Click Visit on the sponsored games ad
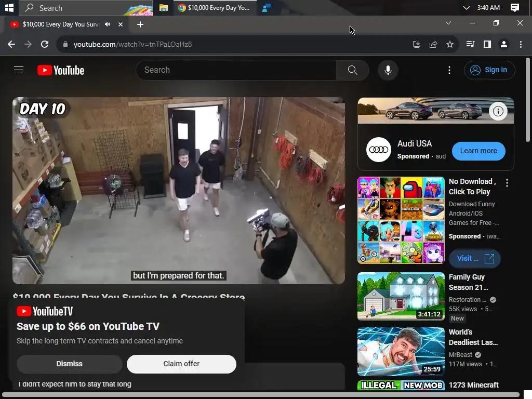Viewport: 532px width, 399px height. (475, 259)
